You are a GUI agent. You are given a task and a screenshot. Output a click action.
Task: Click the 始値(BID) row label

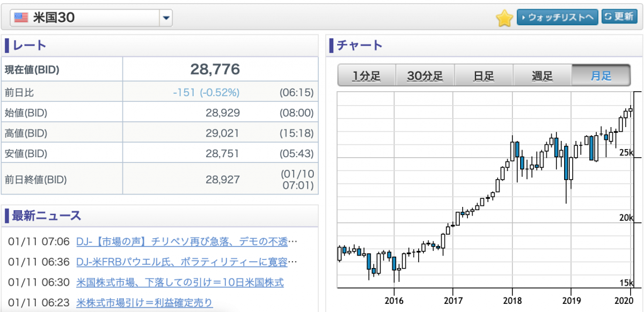(25, 113)
